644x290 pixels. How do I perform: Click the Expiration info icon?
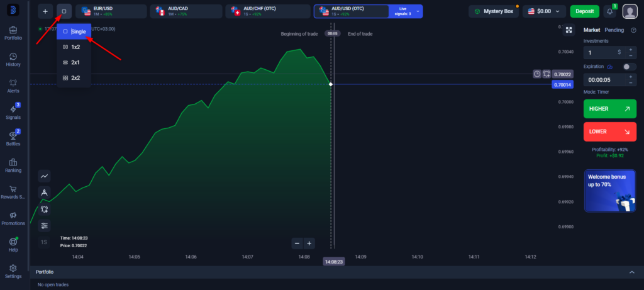point(610,67)
